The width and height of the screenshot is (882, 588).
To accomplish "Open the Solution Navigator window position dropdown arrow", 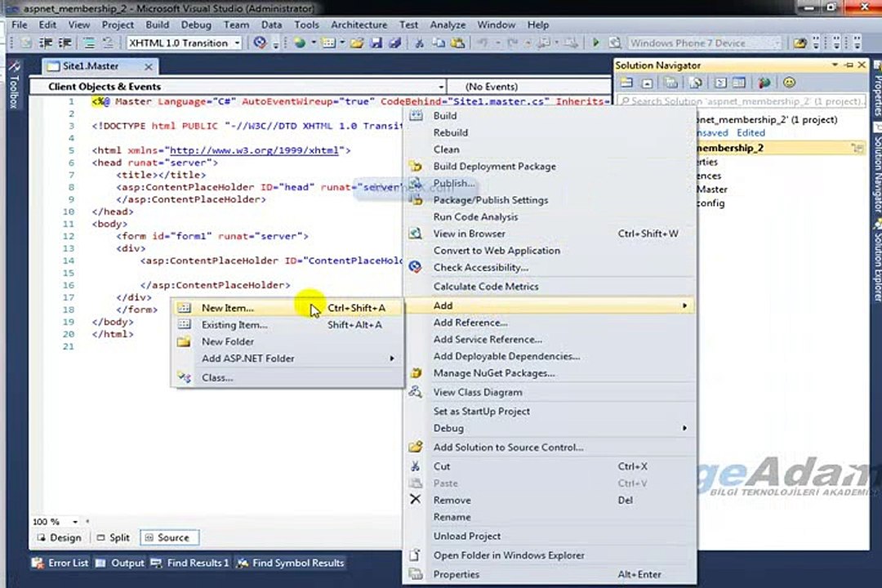I will tap(835, 65).
